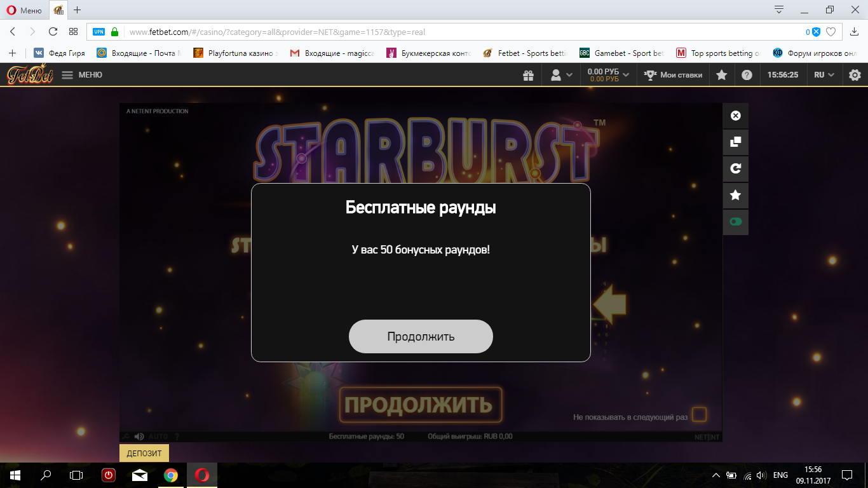Select the FetBet browser tab
This screenshot has height=488, width=868.
pyautogui.click(x=58, y=10)
